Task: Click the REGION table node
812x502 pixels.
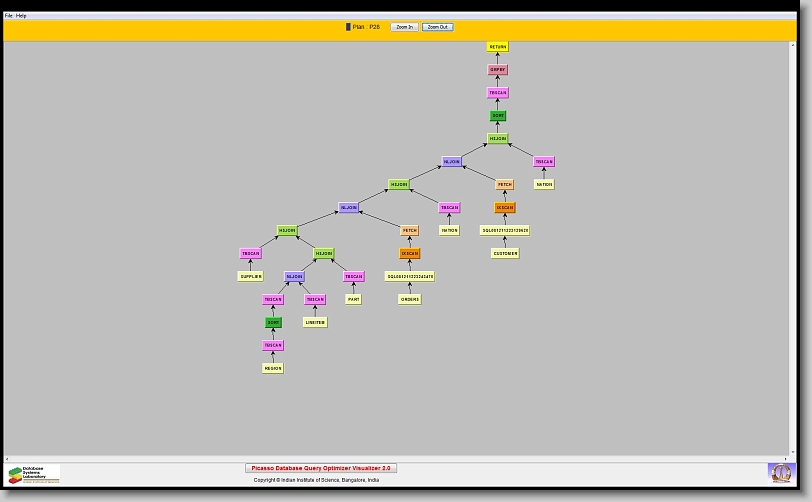Action: click(273, 368)
